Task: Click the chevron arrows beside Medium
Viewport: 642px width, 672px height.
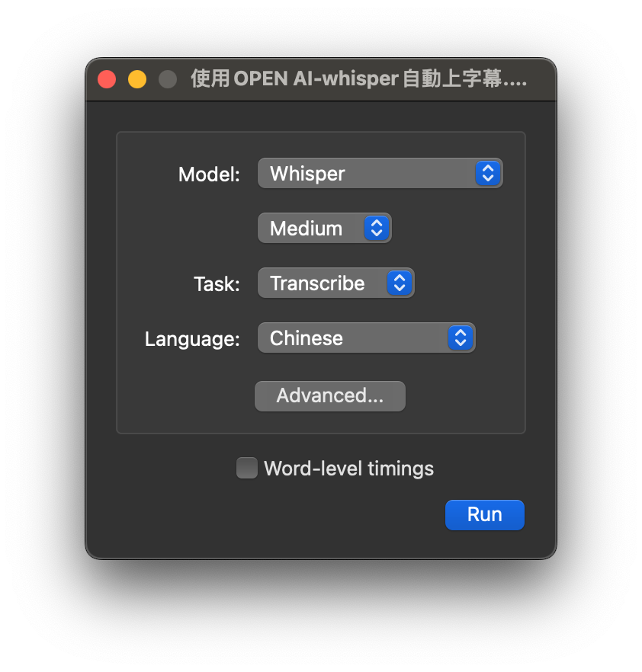Action: point(376,228)
